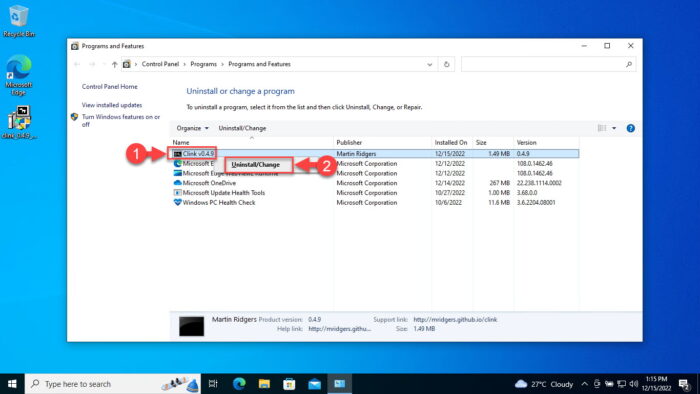Open the view options dropdown arrow
The height and width of the screenshot is (394, 700).
point(614,129)
